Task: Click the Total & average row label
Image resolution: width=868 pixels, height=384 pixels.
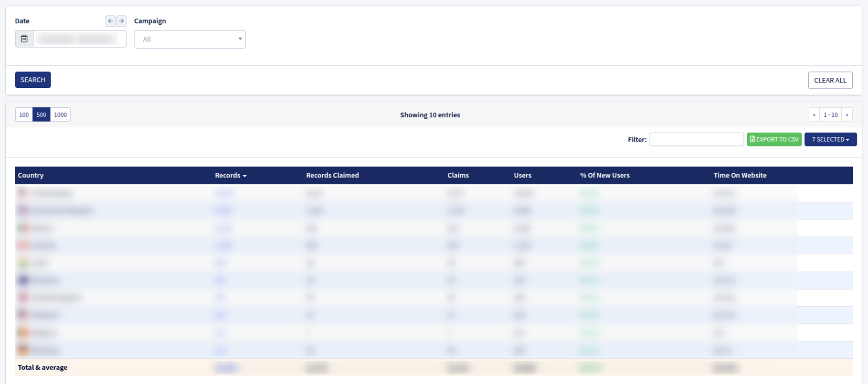Action: [42, 367]
